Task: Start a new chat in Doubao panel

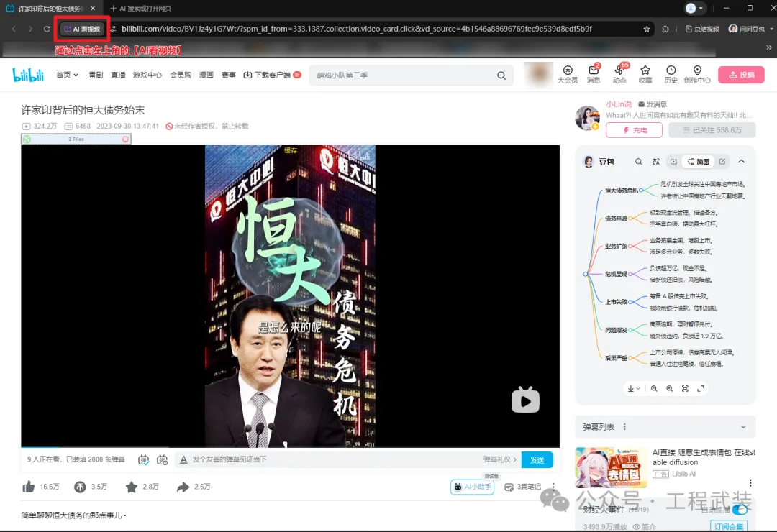Action: click(x=723, y=161)
